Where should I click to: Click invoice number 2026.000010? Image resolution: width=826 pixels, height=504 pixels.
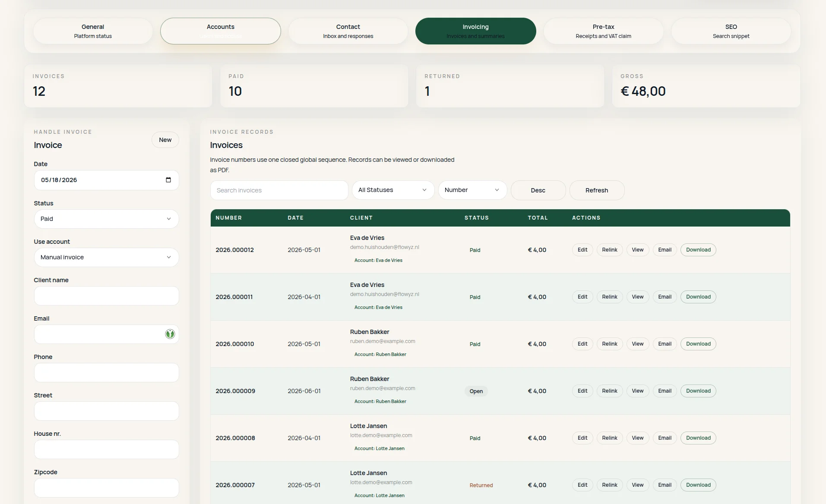234,344
